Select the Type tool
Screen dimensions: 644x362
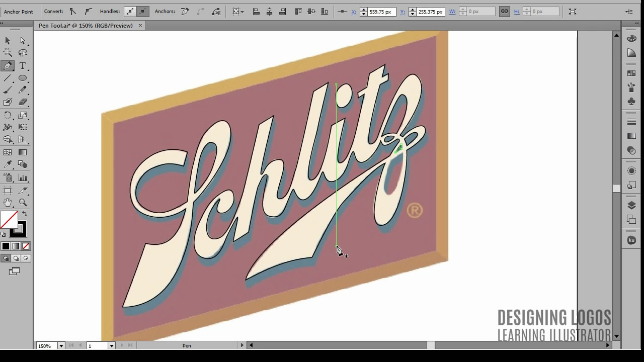point(23,66)
